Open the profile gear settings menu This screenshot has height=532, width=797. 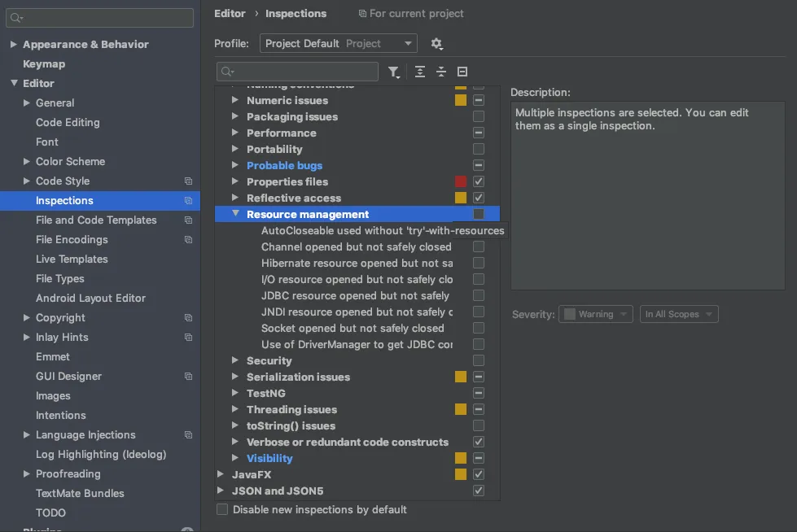pyautogui.click(x=436, y=44)
